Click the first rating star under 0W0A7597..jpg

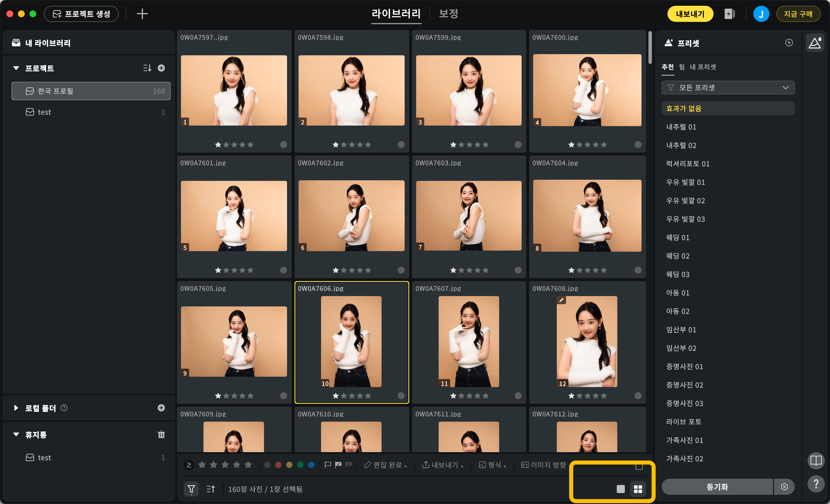(218, 145)
